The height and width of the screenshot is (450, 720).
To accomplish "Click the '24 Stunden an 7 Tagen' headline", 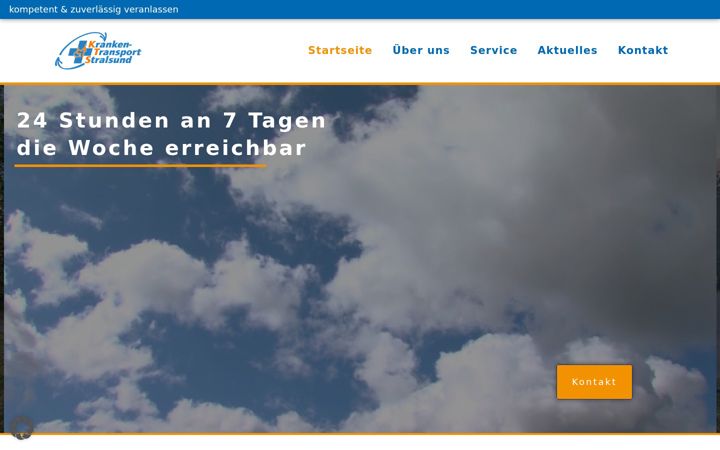I will [x=171, y=121].
